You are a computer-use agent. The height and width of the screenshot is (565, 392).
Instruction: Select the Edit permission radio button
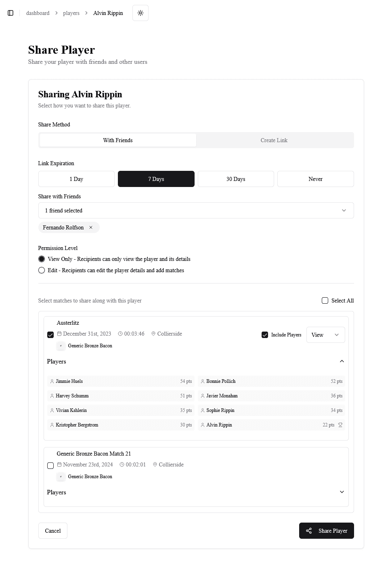(x=42, y=270)
